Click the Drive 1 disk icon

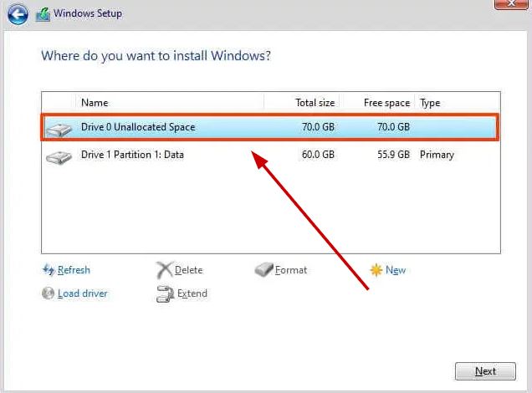click(59, 156)
